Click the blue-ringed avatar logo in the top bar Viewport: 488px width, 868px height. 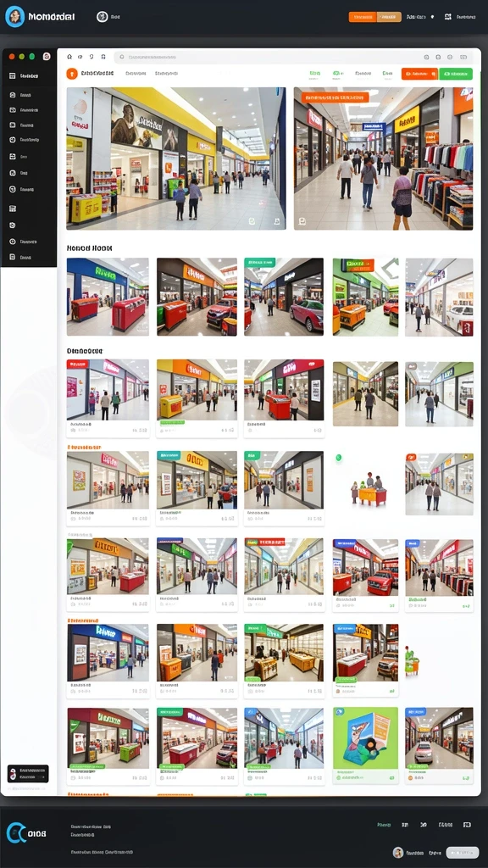coord(15,17)
